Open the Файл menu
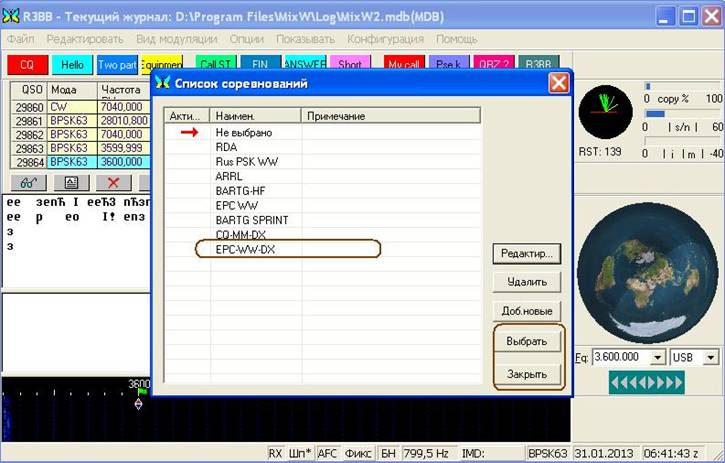725x463 pixels. tap(20, 39)
